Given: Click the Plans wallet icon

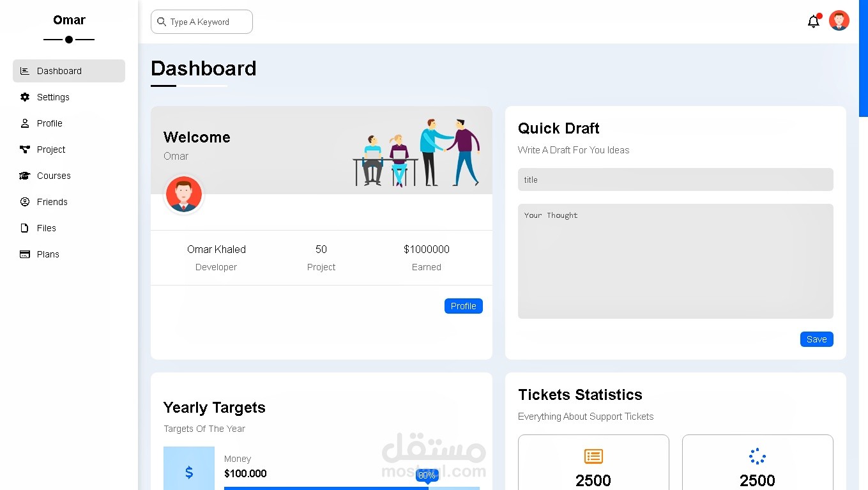Looking at the screenshot, I should pos(24,254).
